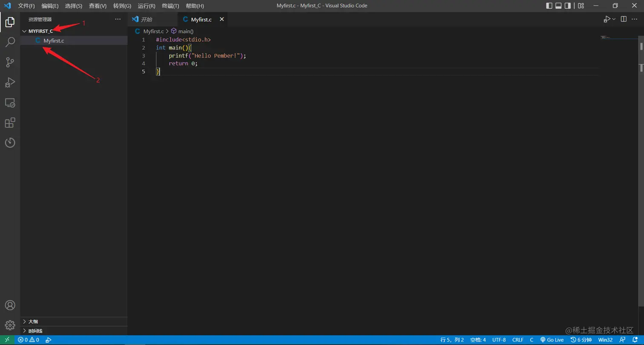Run or debug the C file

tap(607, 19)
